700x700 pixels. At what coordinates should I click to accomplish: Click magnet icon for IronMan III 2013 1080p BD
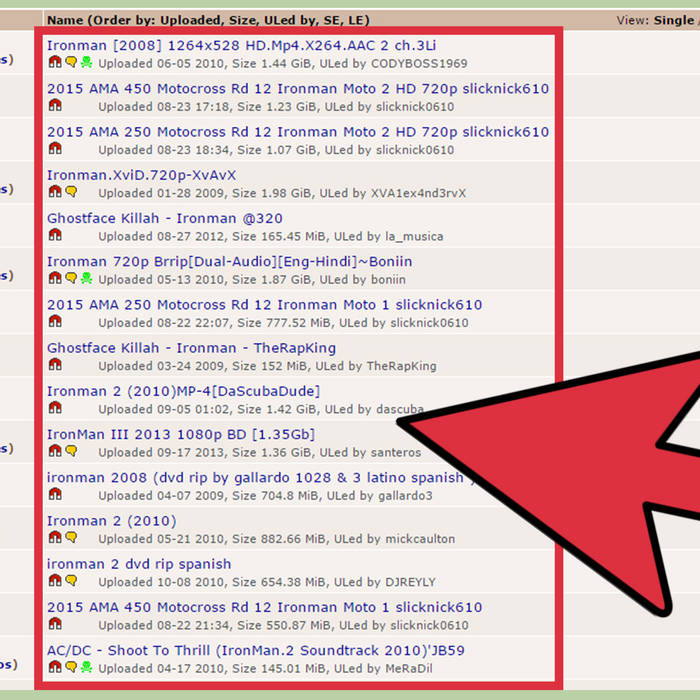click(x=55, y=451)
